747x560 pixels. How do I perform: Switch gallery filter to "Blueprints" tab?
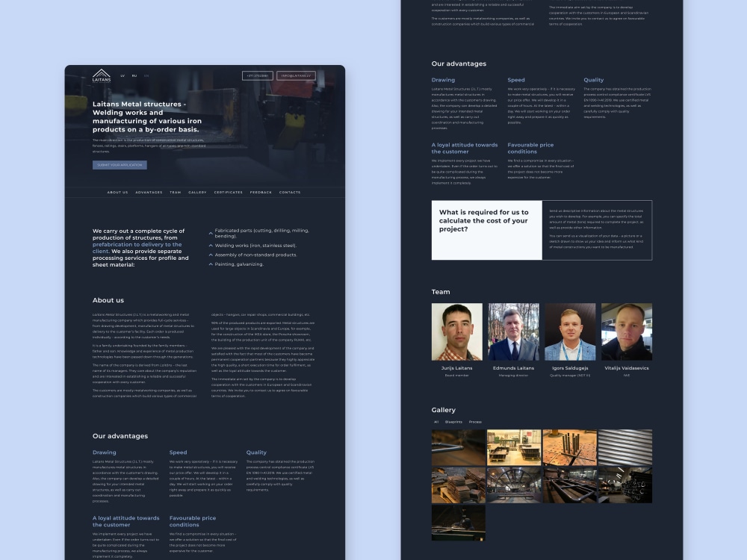(x=453, y=422)
